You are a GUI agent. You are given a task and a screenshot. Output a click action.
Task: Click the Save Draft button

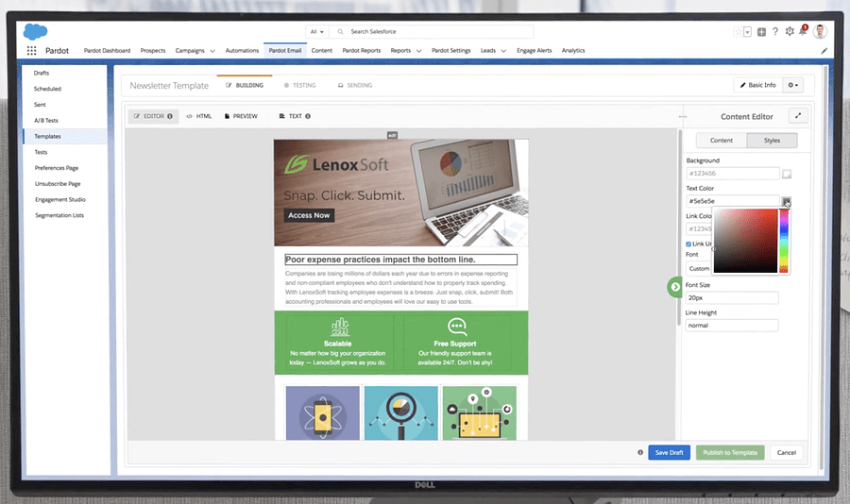669,452
